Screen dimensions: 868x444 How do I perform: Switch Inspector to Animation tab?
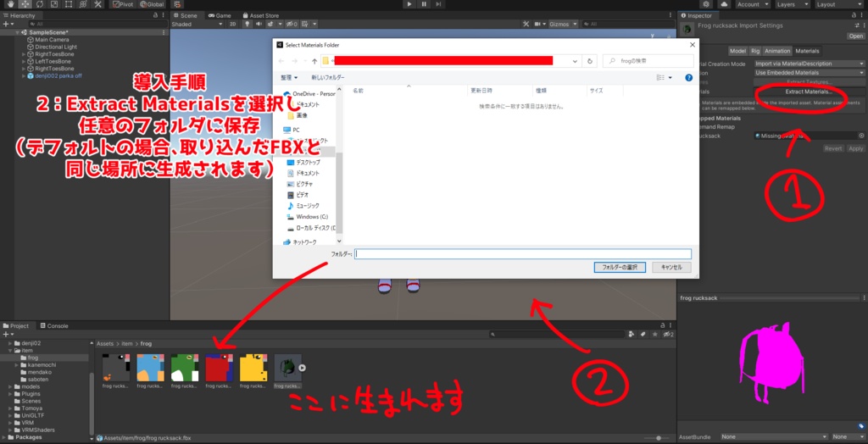click(777, 51)
